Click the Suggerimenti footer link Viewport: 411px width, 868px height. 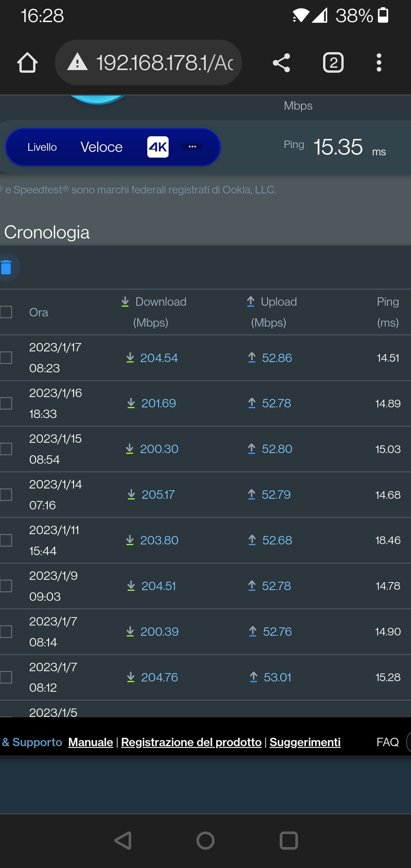305,742
